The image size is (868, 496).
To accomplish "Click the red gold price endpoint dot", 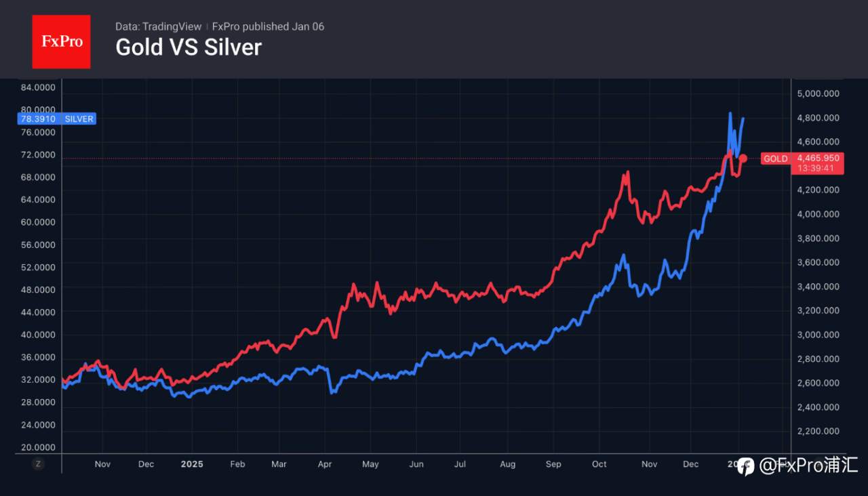I will click(x=743, y=159).
